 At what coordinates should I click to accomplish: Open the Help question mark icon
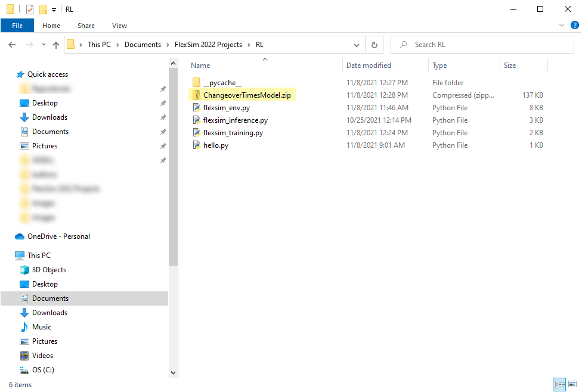coord(574,26)
